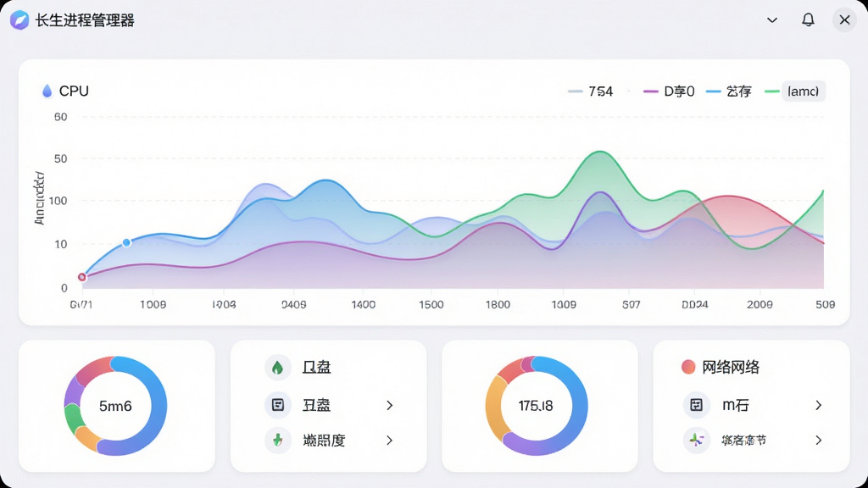This screenshot has width=868, height=488.
Task: Click the green segment of 5m6 donut
Action: pos(72,417)
